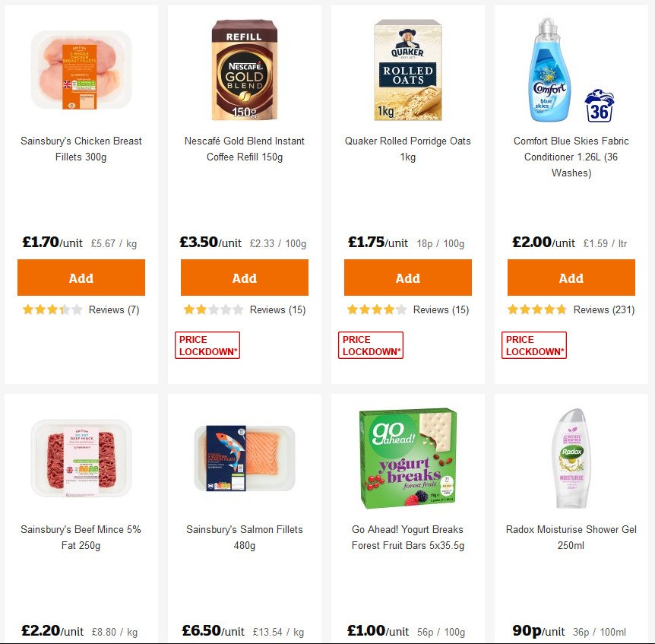View Reviews (15) for Quaker oats
This screenshot has width=655, height=644.
440,309
